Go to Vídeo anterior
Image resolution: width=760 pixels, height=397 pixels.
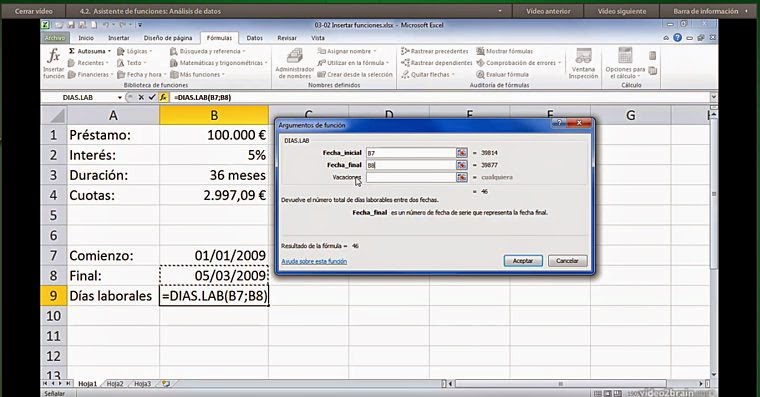[x=548, y=11]
